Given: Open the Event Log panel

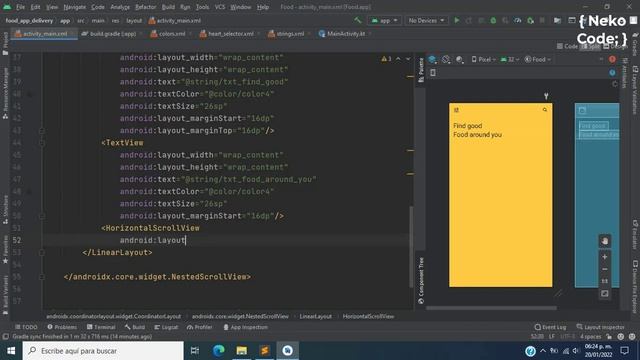Looking at the screenshot, I should [x=550, y=327].
